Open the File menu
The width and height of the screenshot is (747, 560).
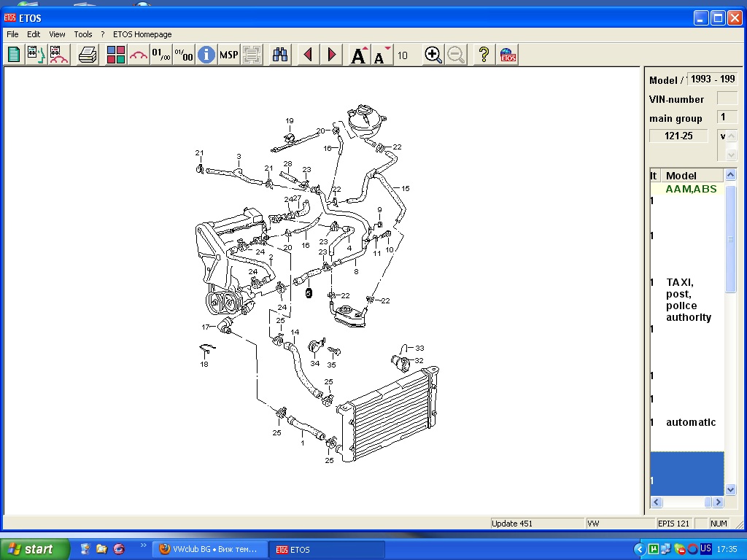click(12, 34)
